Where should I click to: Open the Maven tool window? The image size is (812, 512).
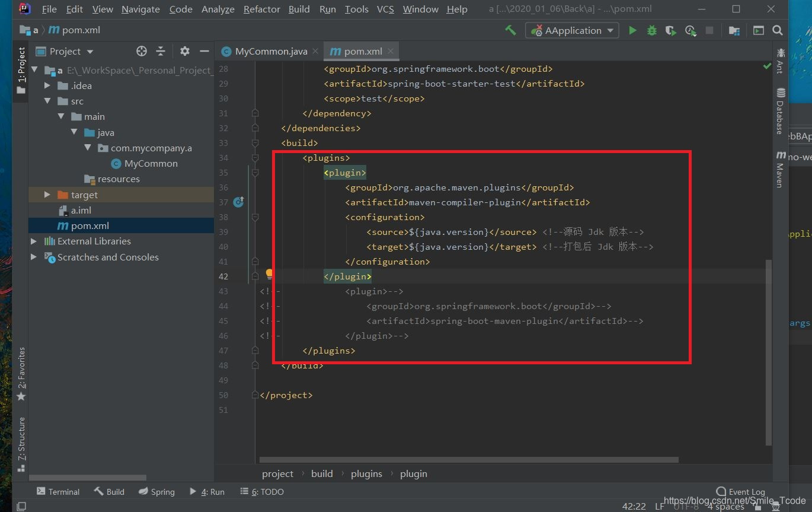pos(781,169)
